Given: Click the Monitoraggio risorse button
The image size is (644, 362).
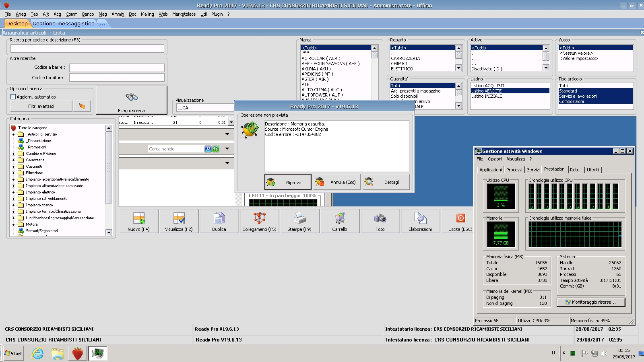Looking at the screenshot, I should tap(591, 302).
